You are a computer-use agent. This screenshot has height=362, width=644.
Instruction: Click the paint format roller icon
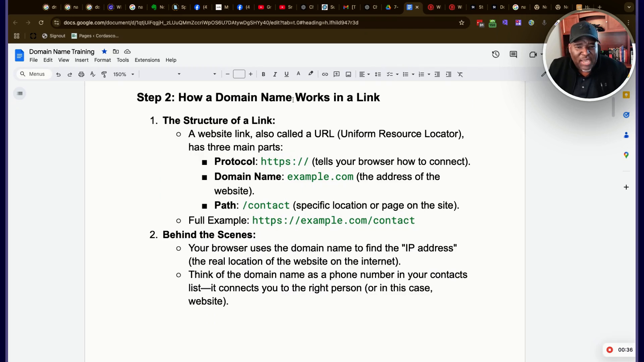point(104,74)
